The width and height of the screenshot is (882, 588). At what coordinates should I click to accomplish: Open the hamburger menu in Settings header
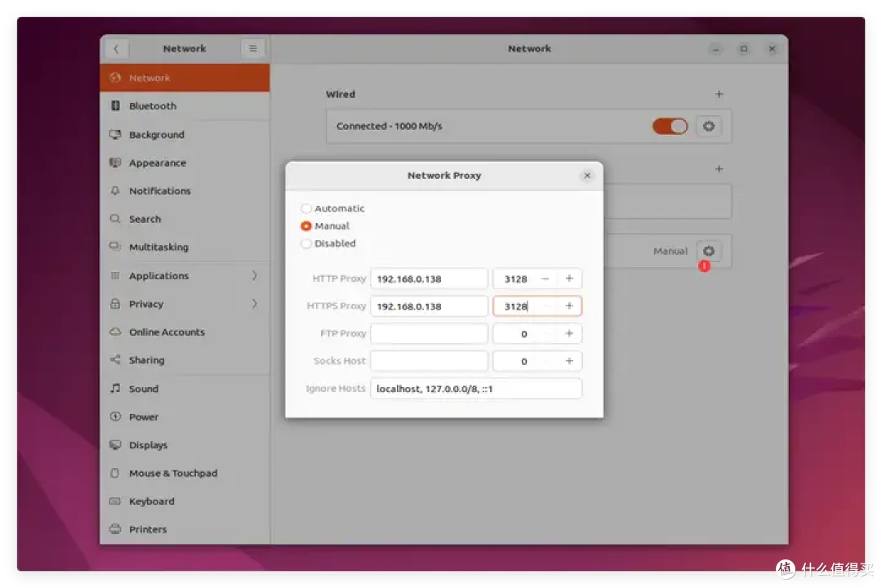252,49
